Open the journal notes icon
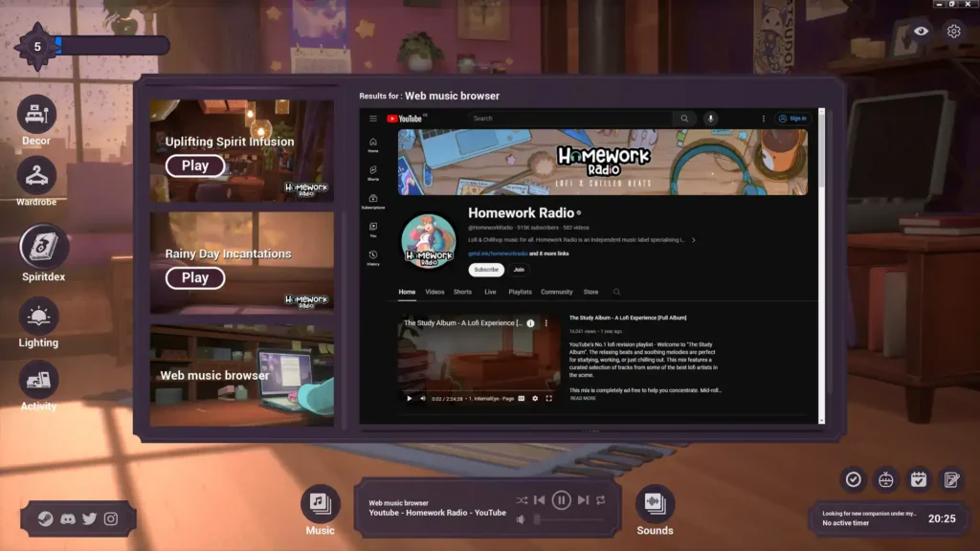This screenshot has width=980, height=551. [x=951, y=479]
